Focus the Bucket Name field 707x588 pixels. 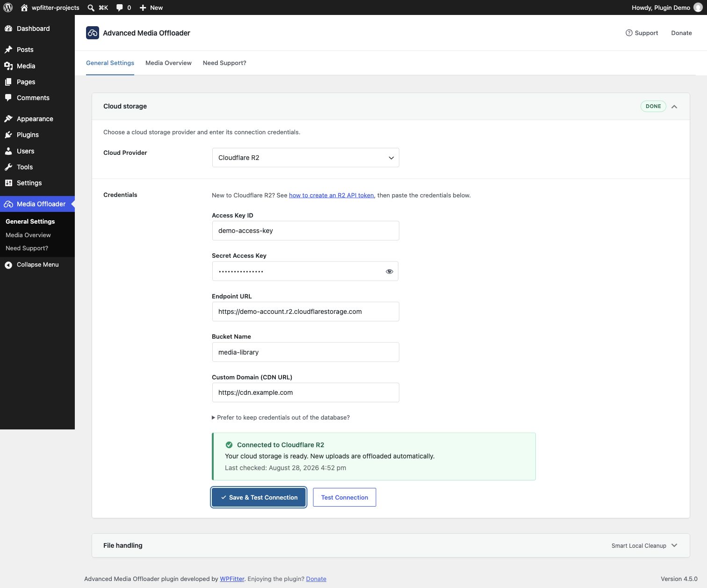305,352
